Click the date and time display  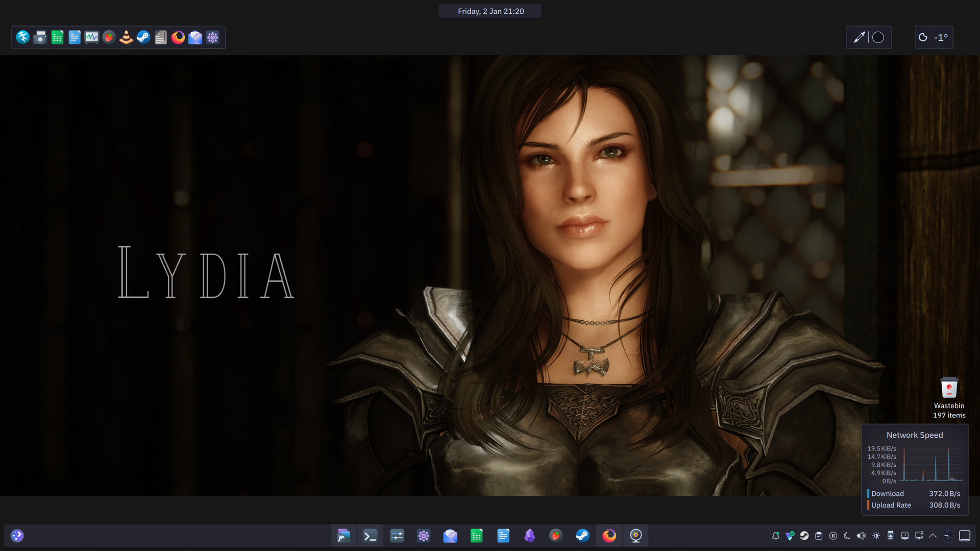pos(490,11)
